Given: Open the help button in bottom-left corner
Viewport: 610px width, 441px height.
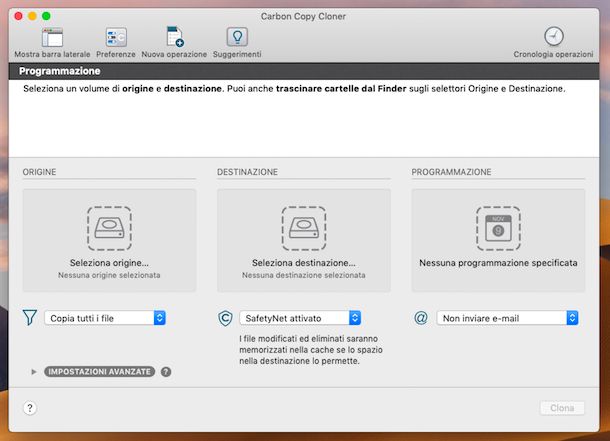Looking at the screenshot, I should (x=30, y=408).
